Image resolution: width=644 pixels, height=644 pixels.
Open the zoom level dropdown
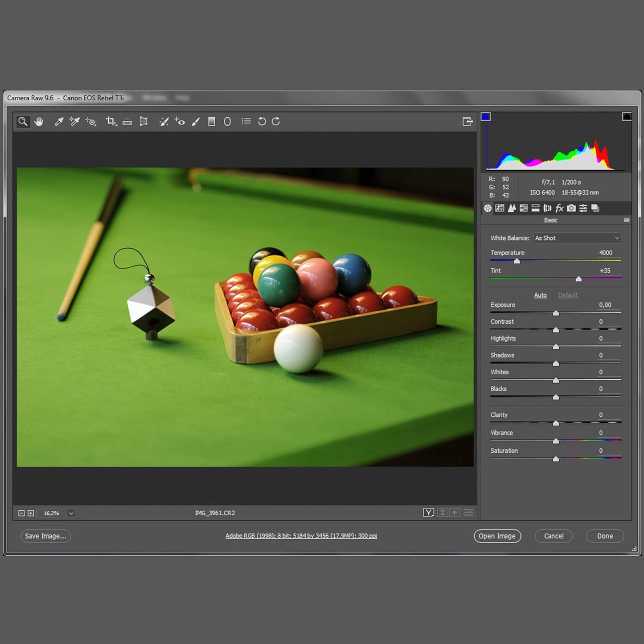pos(71,513)
